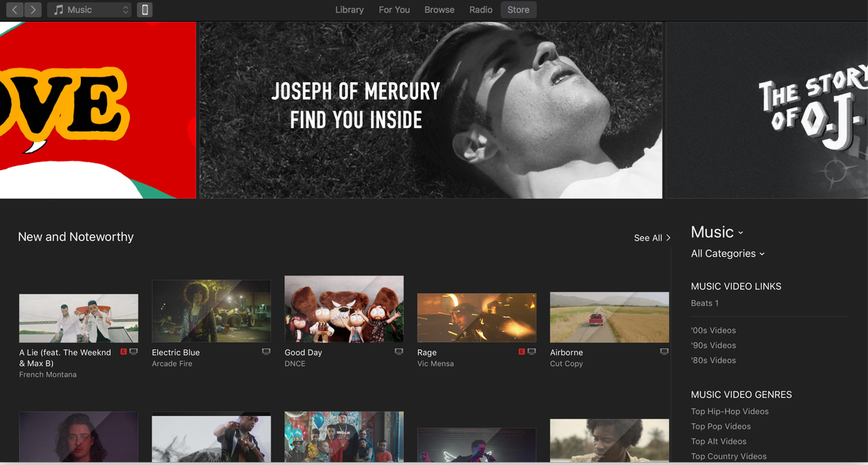Click the video screen icon next to Good Day
Screen dimensions: 868x465
point(398,351)
